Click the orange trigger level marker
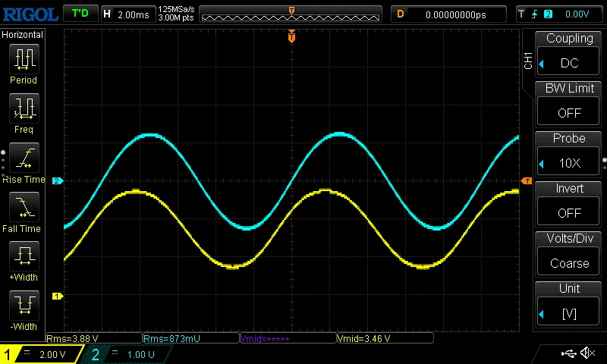 pos(527,180)
